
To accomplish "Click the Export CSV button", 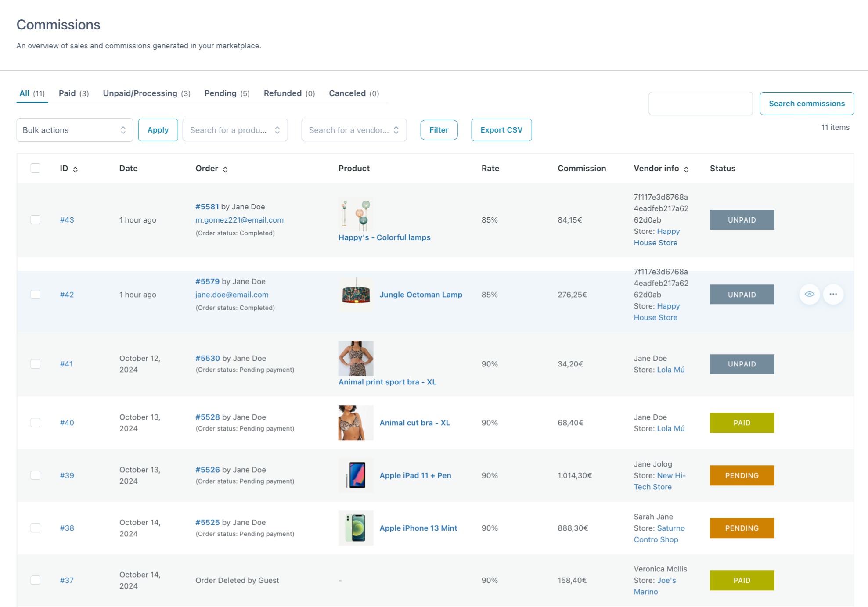I will click(501, 130).
